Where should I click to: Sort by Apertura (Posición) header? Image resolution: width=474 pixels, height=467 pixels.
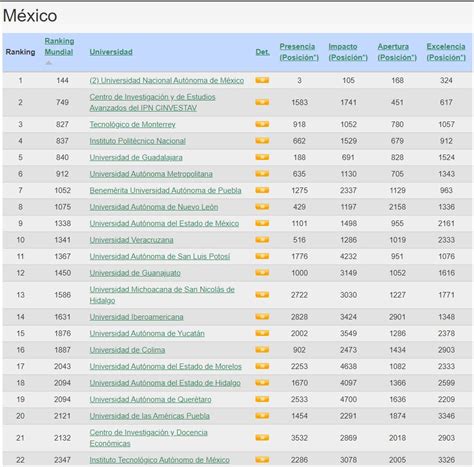(x=397, y=52)
